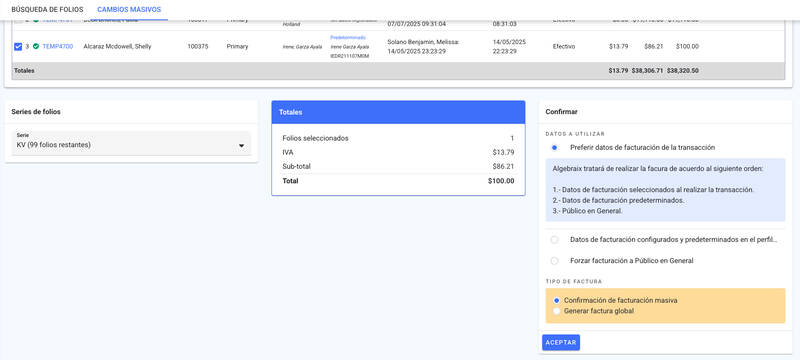The height and width of the screenshot is (360, 800).
Task: Select Datos de facturación configurados y predeterminados
Action: [555, 240]
